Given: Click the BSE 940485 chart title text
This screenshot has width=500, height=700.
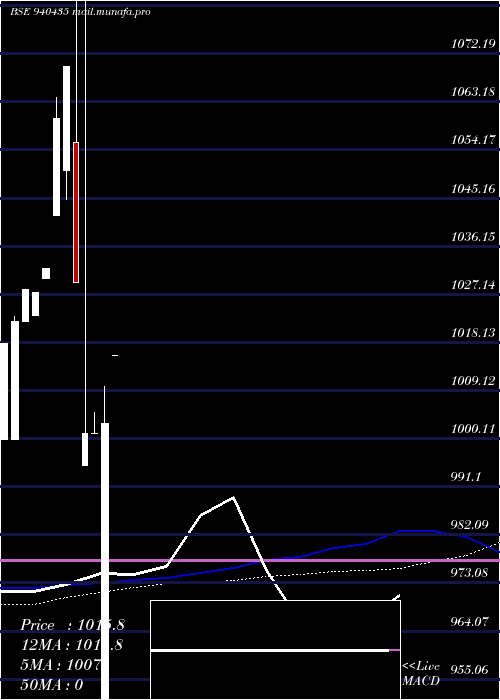Looking at the screenshot, I should [80, 12].
